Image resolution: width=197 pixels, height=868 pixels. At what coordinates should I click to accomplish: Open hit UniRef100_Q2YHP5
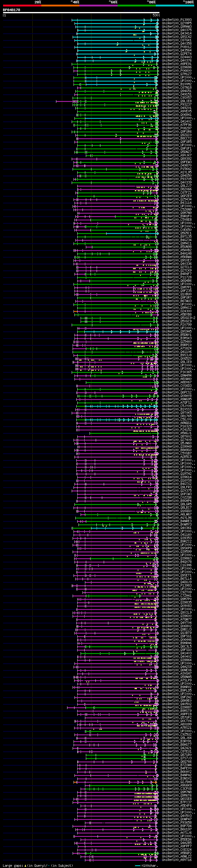pyautogui.click(x=176, y=23)
